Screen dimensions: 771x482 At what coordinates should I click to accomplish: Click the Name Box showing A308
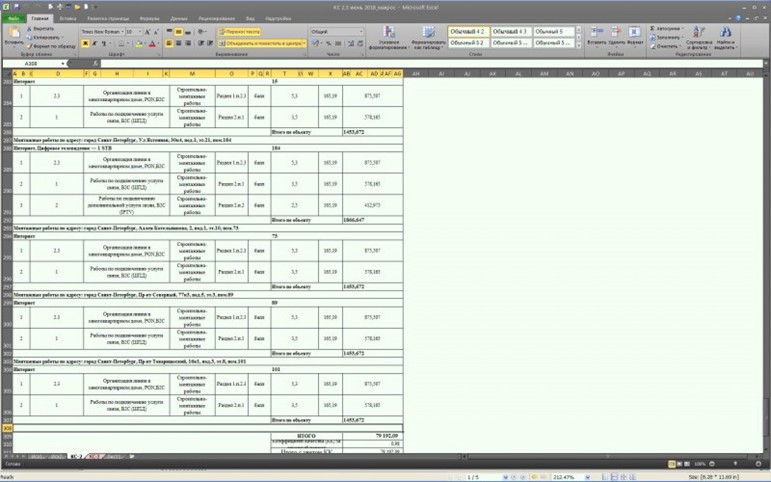coord(31,63)
